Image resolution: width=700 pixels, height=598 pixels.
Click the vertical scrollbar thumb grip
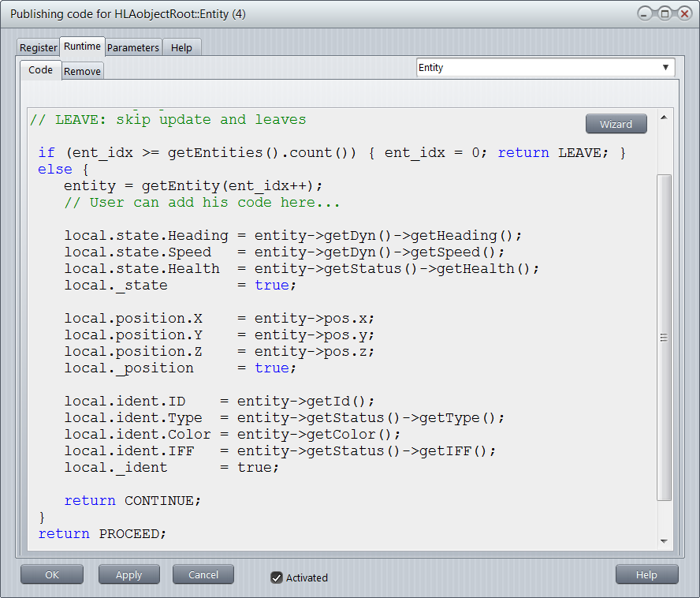(x=664, y=338)
